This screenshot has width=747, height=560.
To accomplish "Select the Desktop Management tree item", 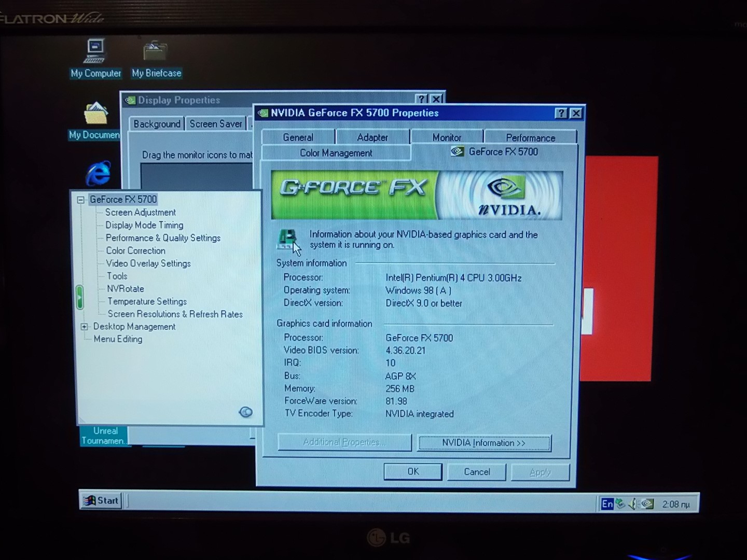I will tap(134, 327).
